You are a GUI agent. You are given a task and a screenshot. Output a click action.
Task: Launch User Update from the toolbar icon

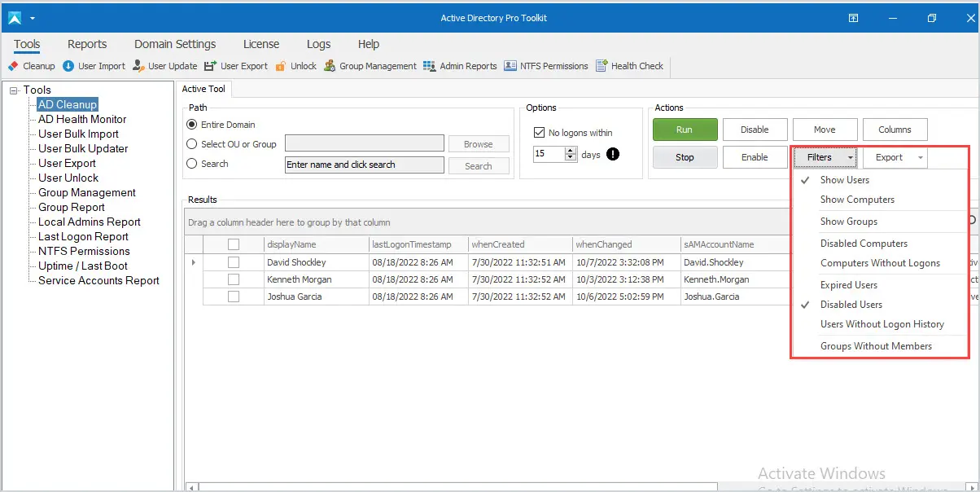[x=138, y=66]
